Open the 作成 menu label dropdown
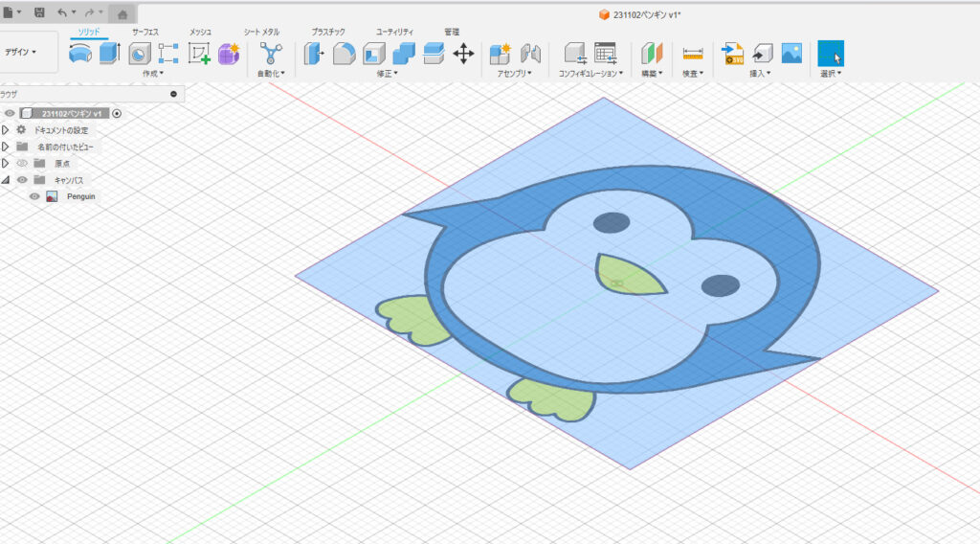 point(152,73)
